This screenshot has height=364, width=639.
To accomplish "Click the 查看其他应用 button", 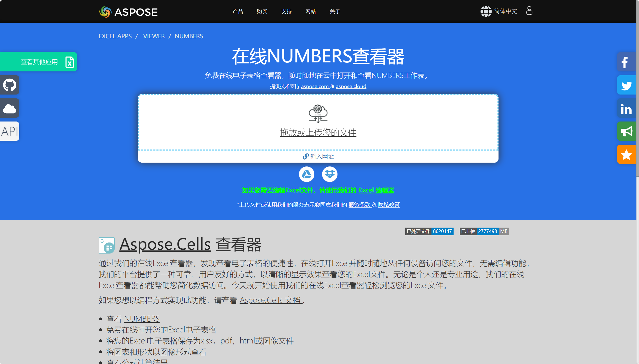I will point(39,62).
